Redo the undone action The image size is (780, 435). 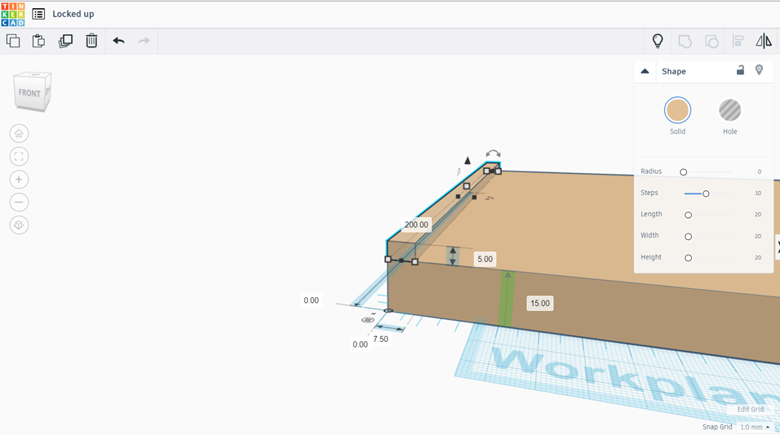click(x=144, y=41)
